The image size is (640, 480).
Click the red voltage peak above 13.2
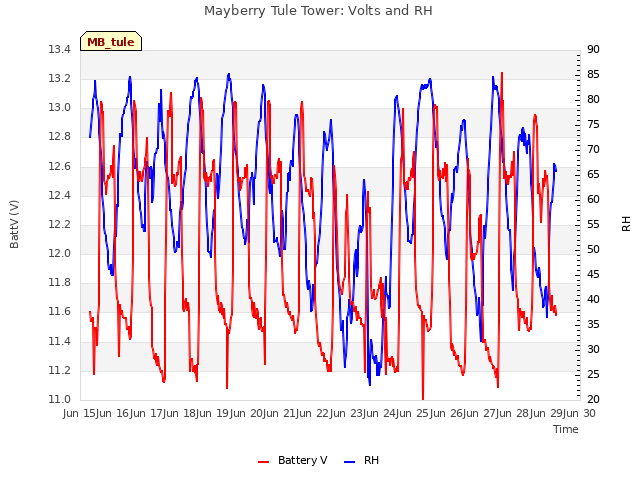(x=502, y=74)
